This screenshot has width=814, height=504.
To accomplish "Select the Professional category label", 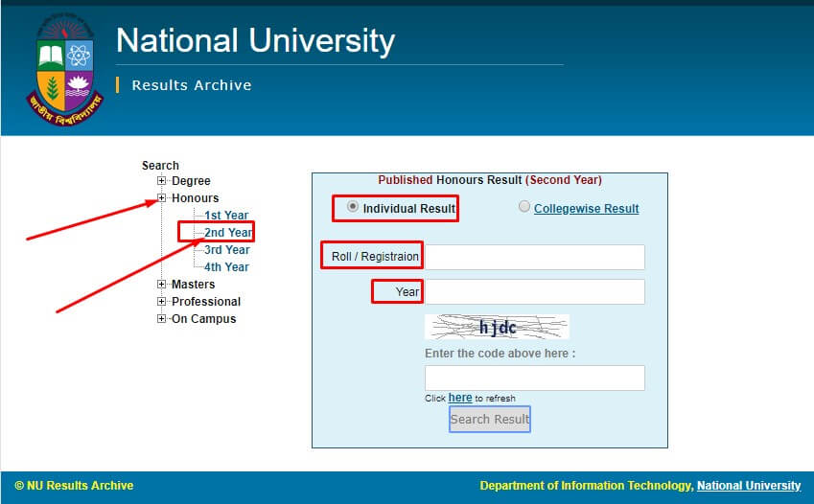I will [x=206, y=301].
